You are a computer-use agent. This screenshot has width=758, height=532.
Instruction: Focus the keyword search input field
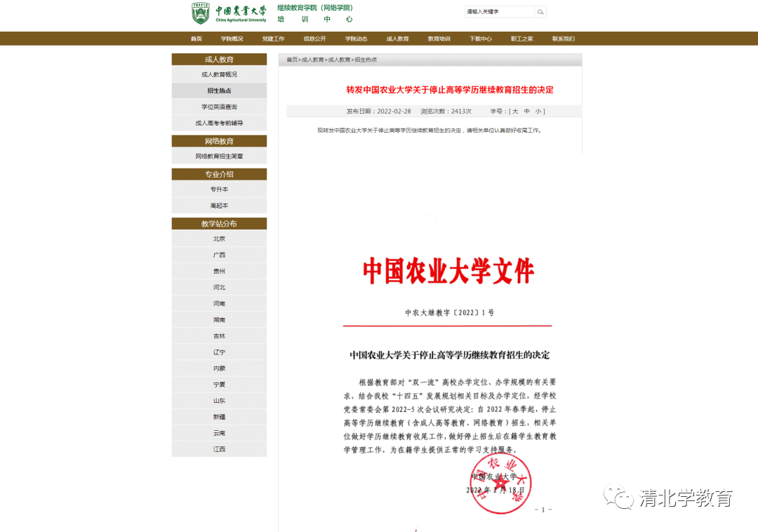click(x=500, y=12)
